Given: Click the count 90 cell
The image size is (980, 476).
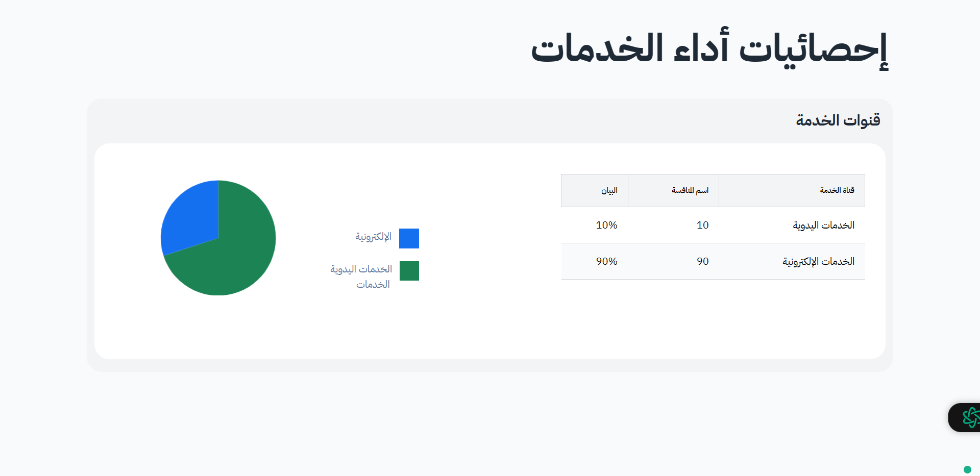Looking at the screenshot, I should pos(702,261).
